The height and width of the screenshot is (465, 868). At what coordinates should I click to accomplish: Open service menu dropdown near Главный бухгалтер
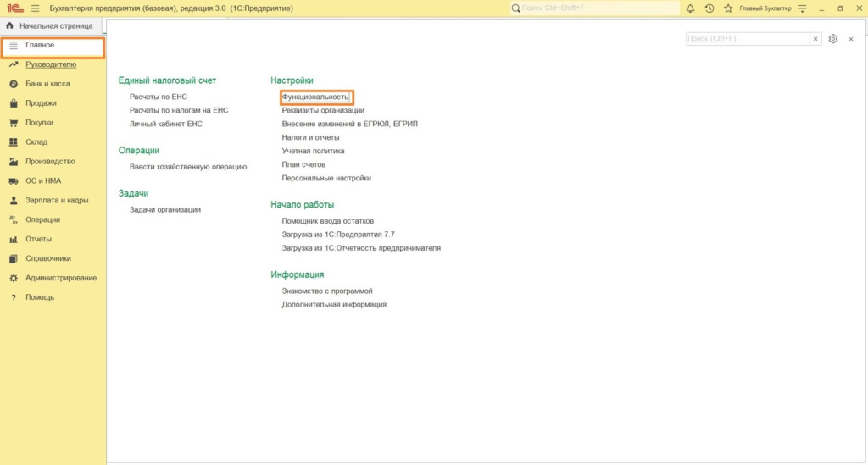click(x=803, y=8)
